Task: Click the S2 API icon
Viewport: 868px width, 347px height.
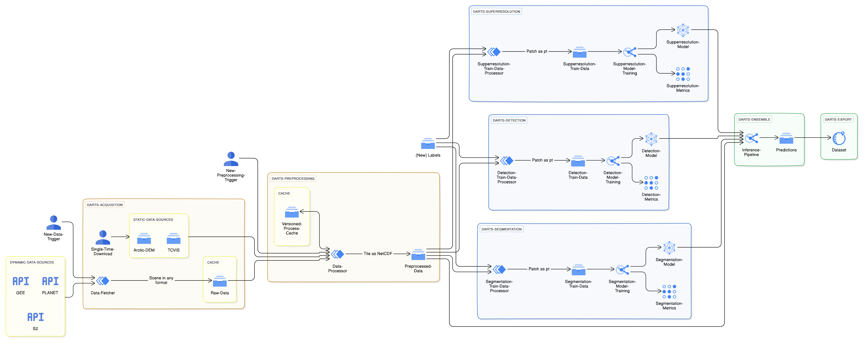Action: (35, 317)
